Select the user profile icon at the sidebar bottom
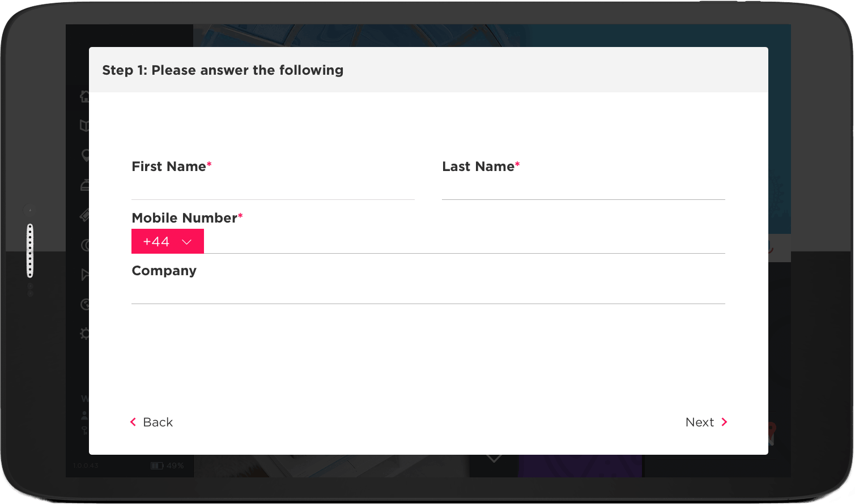Viewport: 855px width, 504px height. click(x=84, y=416)
